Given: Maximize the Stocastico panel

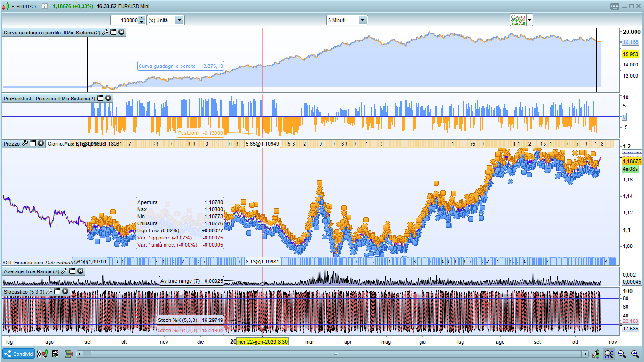Looking at the screenshot, I should (58, 291).
